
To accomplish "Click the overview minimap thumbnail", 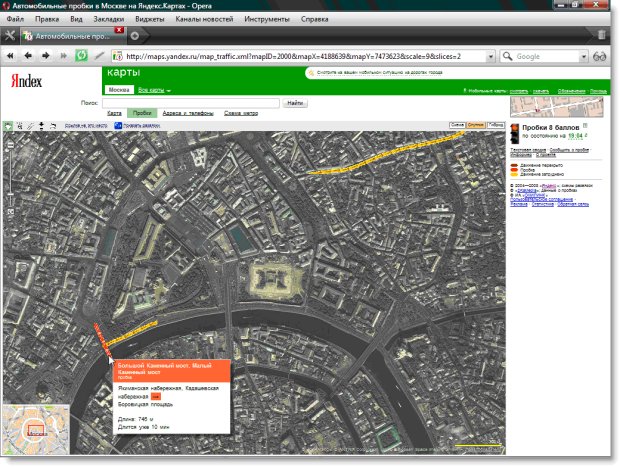I will 36,429.
